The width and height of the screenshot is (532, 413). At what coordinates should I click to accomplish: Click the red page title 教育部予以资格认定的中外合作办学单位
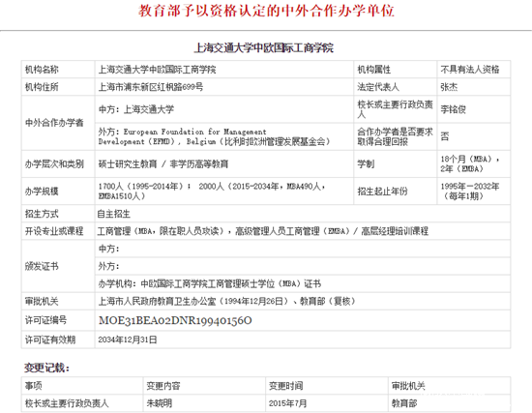point(266,11)
